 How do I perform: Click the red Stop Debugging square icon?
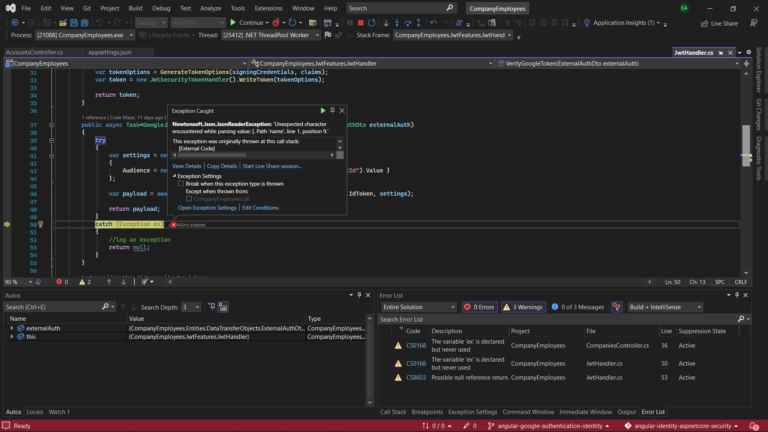[x=360, y=22]
